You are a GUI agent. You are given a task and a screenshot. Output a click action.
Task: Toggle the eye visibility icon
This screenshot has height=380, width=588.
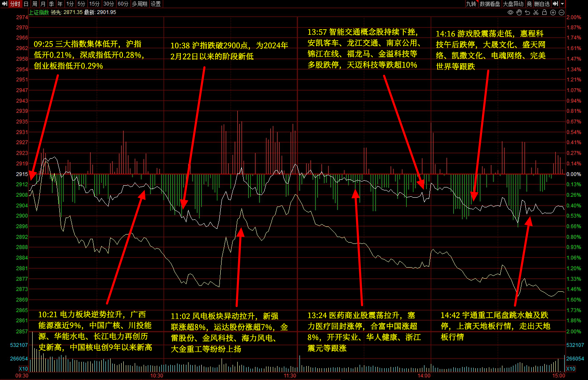pos(510,12)
